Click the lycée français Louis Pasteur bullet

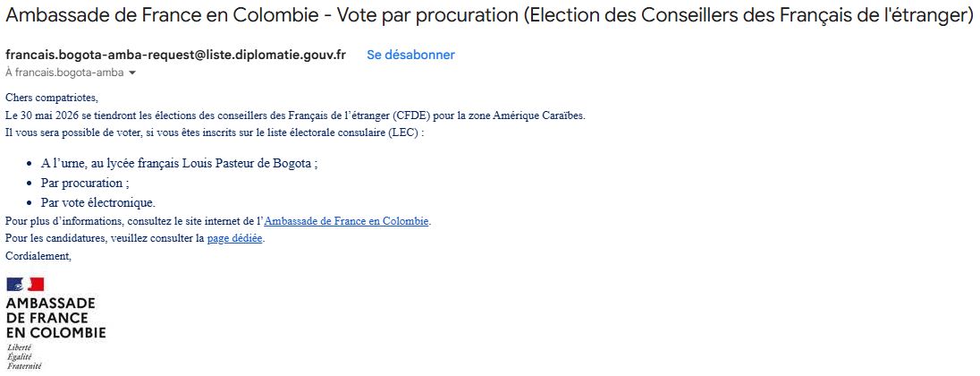pyautogui.click(x=179, y=164)
